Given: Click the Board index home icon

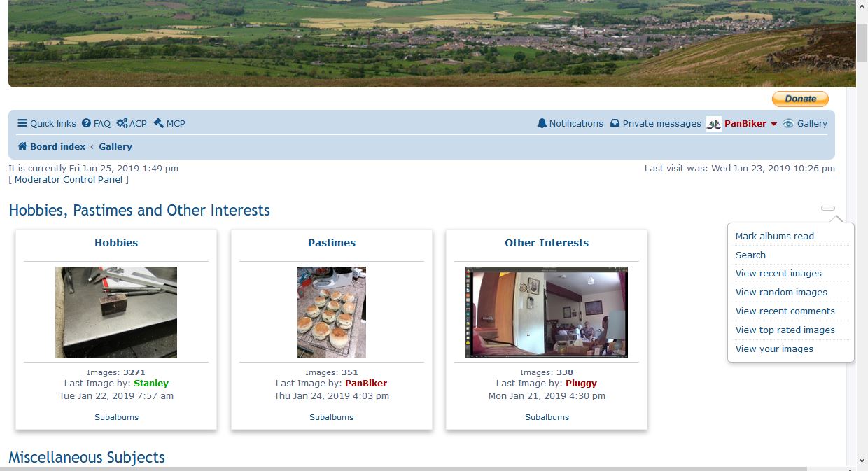Looking at the screenshot, I should coord(22,146).
